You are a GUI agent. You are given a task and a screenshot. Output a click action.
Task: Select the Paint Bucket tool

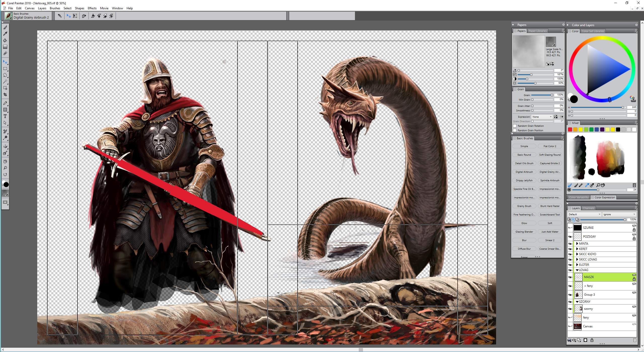coord(5,40)
